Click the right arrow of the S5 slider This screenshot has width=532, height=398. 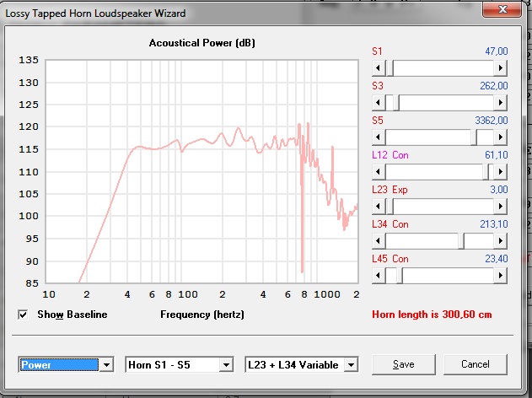(x=501, y=137)
